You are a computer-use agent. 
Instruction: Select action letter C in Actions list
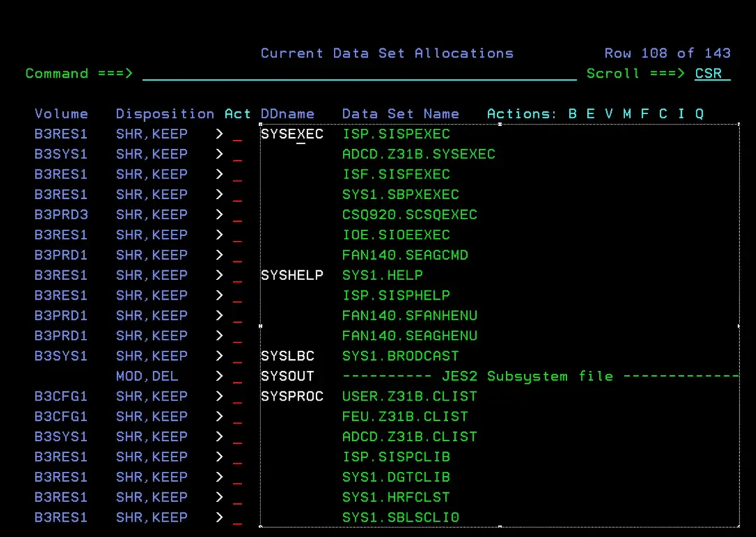(x=663, y=113)
